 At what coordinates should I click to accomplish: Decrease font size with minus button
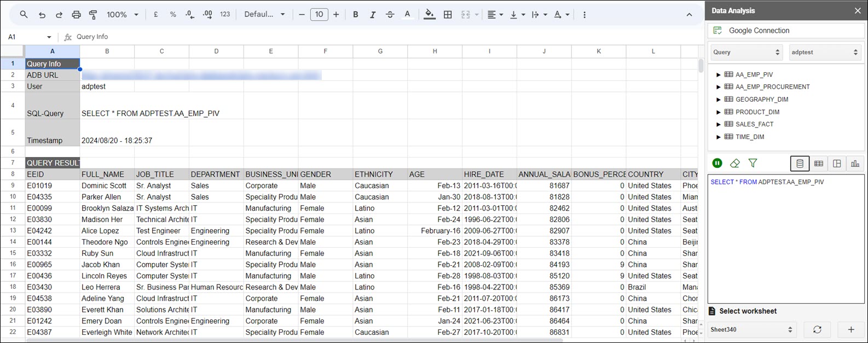click(302, 15)
